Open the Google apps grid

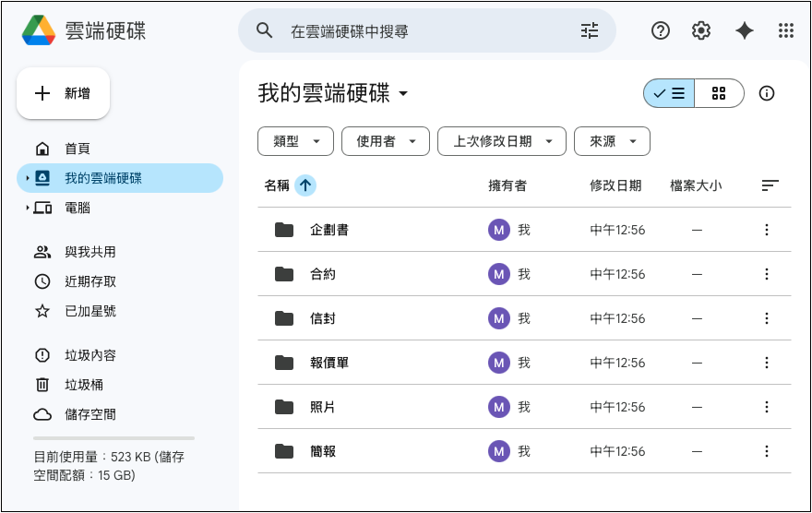[785, 30]
